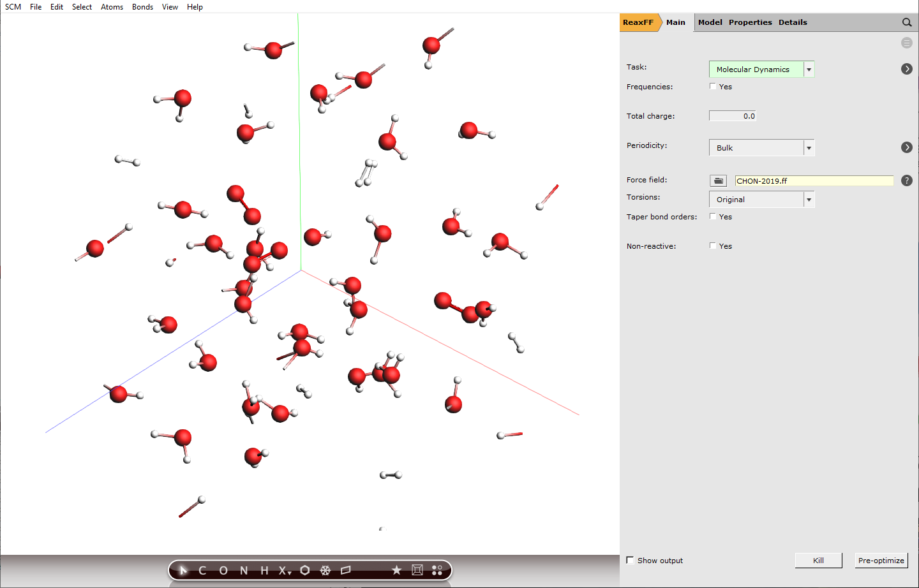The width and height of the screenshot is (919, 588).
Task: Check Taper bond orders
Action: click(713, 216)
